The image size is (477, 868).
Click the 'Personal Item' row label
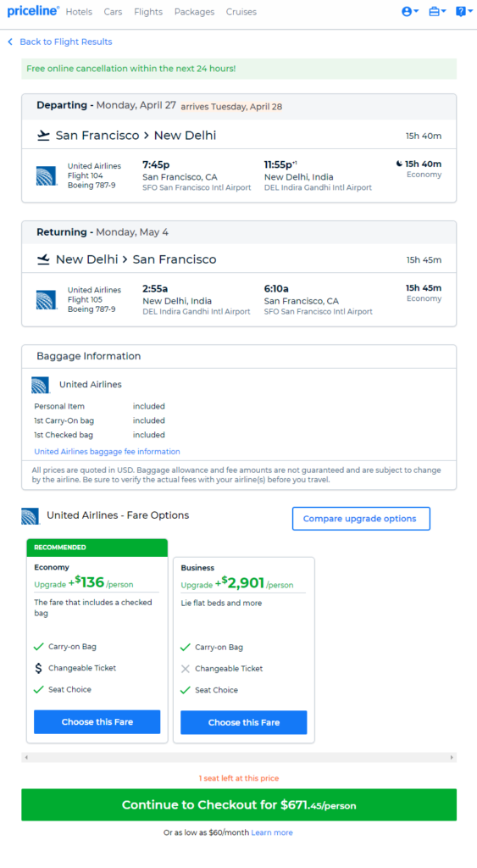[x=59, y=406]
